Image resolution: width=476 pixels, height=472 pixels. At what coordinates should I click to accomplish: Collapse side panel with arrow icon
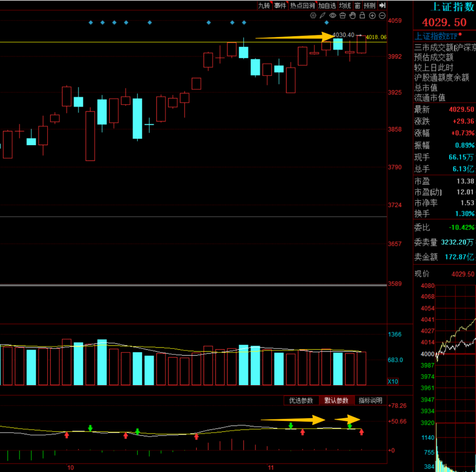coord(382,5)
